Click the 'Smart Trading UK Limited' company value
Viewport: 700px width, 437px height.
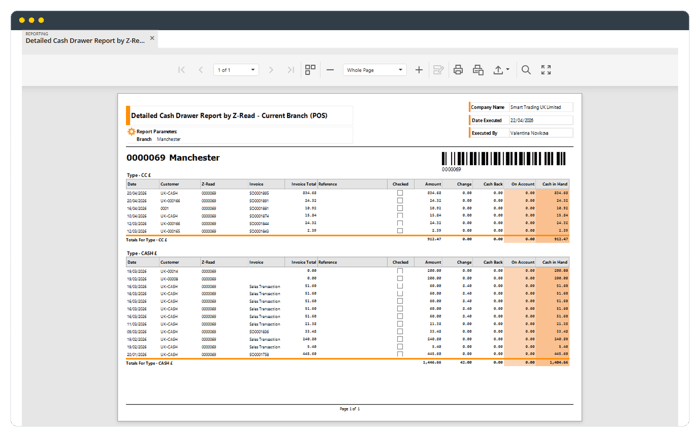pos(536,107)
